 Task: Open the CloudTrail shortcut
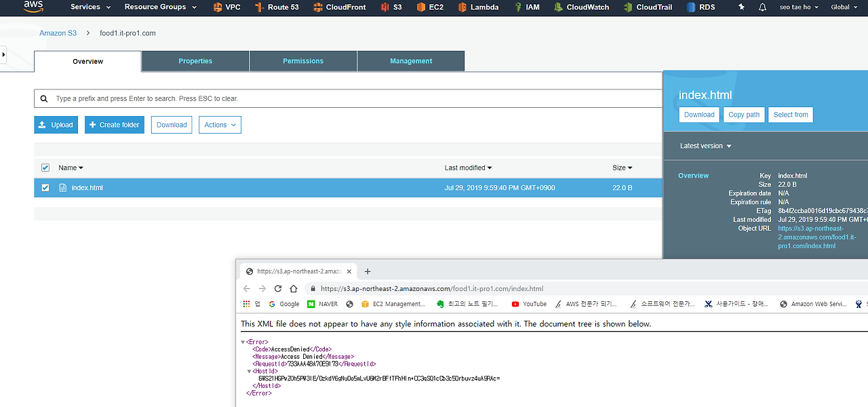tap(648, 7)
